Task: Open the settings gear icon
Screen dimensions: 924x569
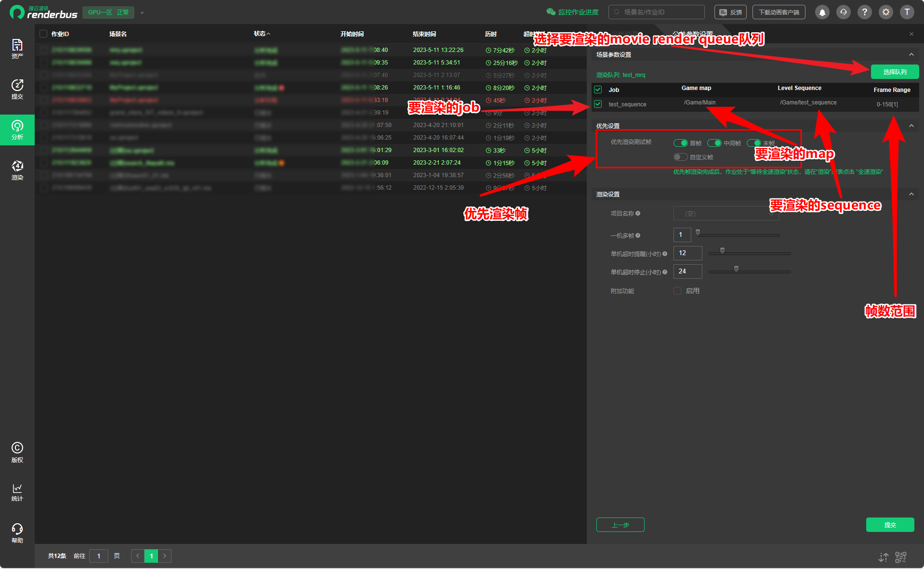Action: (886, 12)
